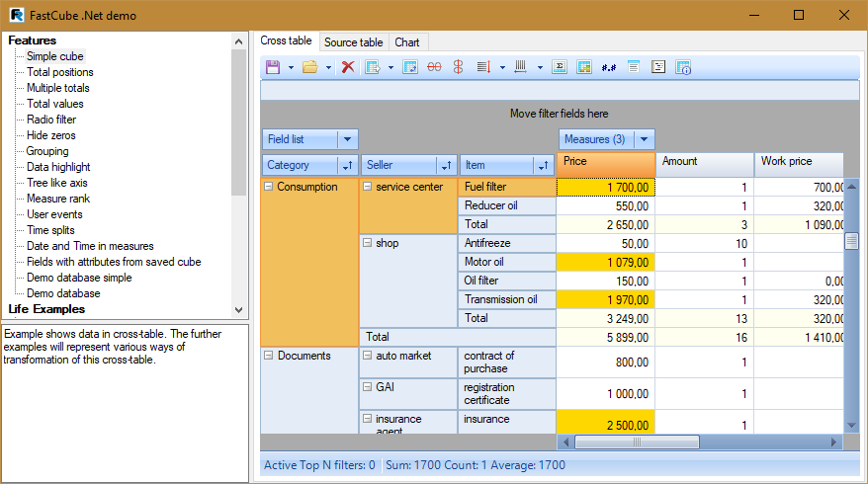868x484 pixels.
Task: Switch to the Chart tab
Action: (406, 42)
